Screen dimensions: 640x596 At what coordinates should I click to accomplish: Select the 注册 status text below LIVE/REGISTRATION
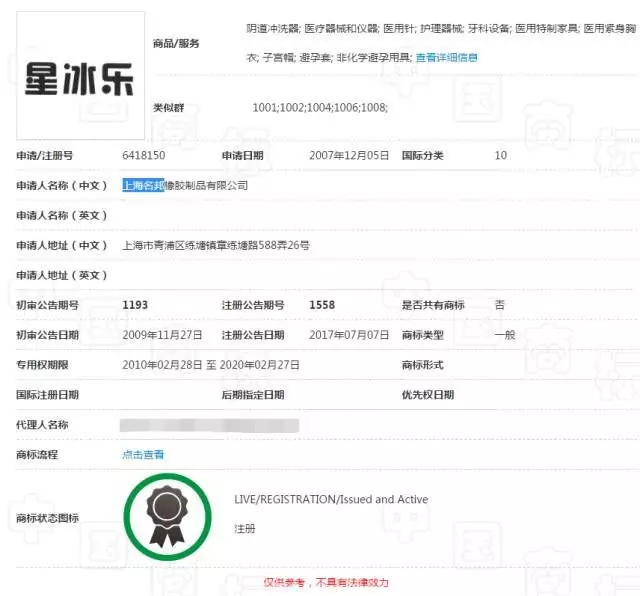(245, 529)
